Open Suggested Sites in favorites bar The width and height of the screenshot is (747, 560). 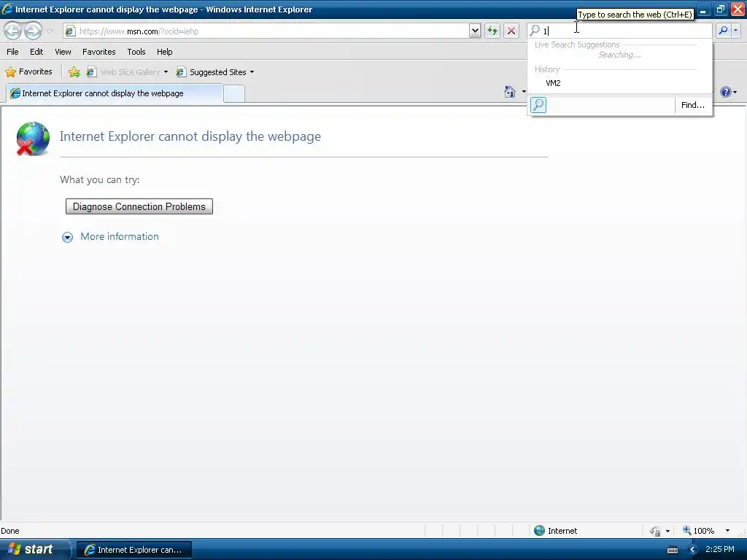[x=212, y=72]
